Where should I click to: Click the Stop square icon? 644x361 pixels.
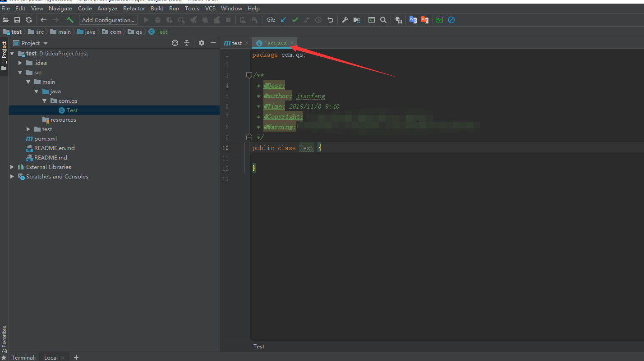228,20
